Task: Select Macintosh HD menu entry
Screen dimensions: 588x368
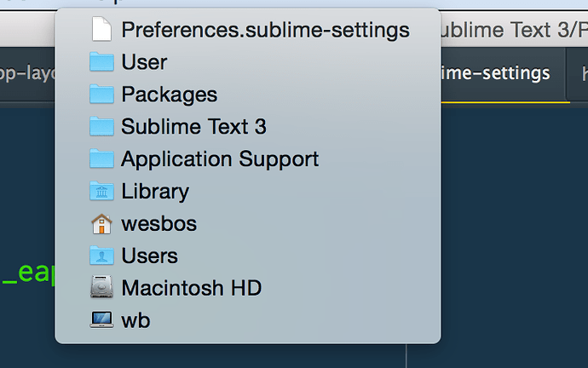Action: (248, 288)
